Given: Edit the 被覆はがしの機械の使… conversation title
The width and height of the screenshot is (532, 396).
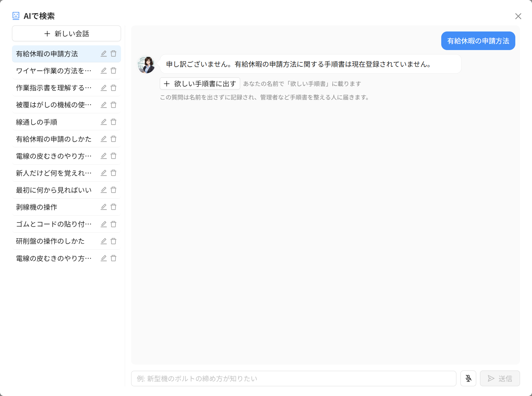Looking at the screenshot, I should coord(104,105).
